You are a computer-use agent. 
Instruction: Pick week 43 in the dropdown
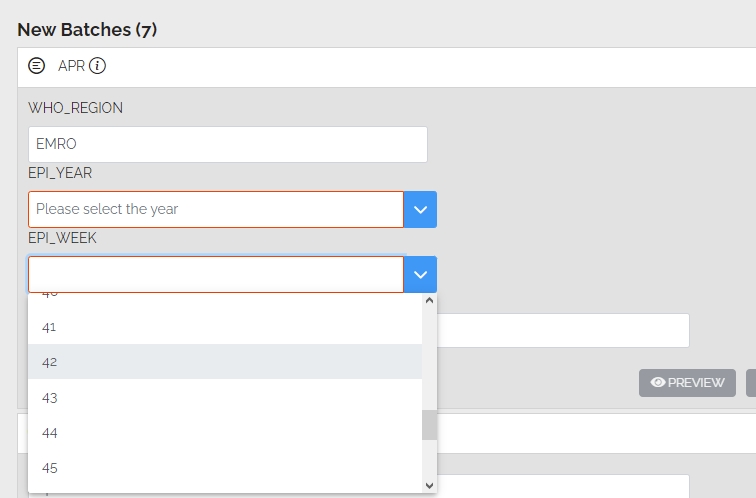coord(225,397)
